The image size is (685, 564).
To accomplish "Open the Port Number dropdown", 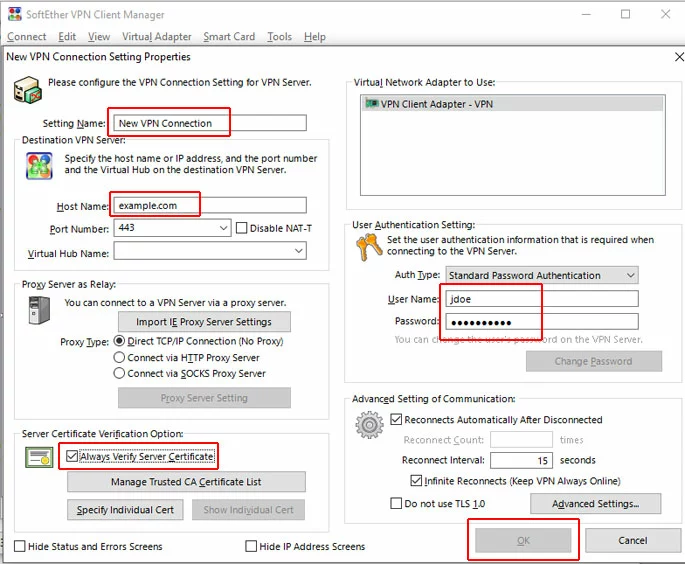I will 222,228.
